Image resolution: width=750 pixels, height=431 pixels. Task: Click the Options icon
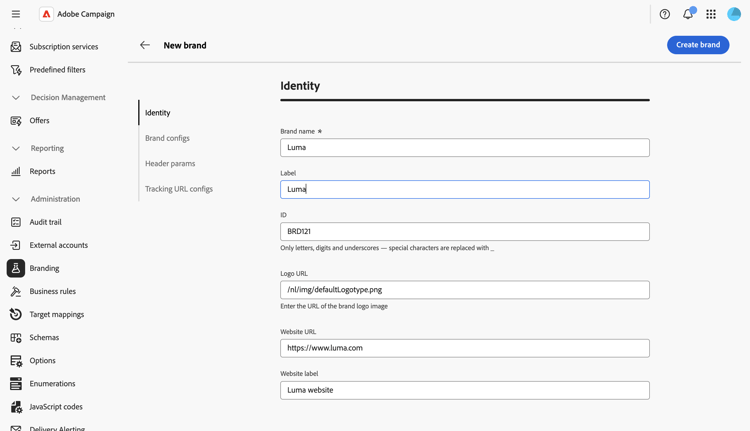coord(16,361)
